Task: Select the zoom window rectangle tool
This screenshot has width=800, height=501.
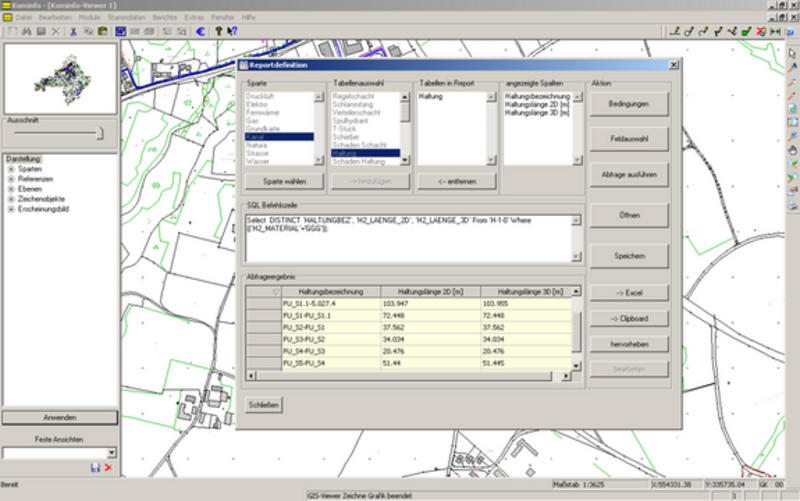Action: coord(792,123)
